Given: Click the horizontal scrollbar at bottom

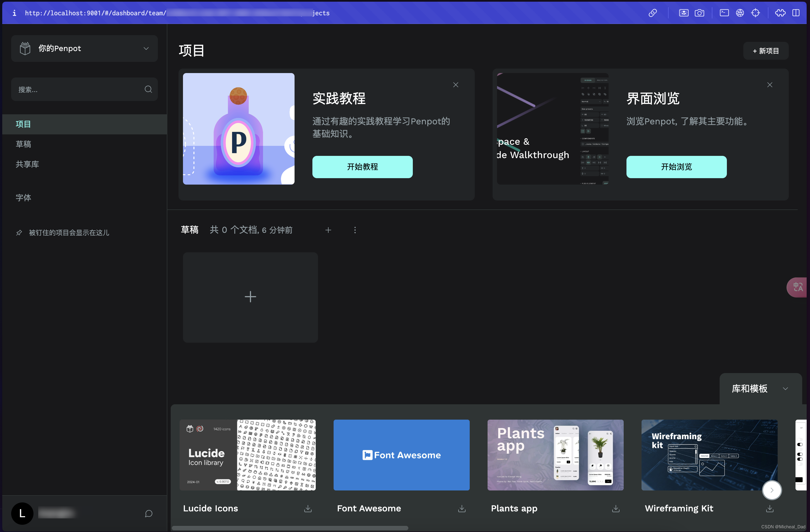Looking at the screenshot, I should tap(290, 528).
